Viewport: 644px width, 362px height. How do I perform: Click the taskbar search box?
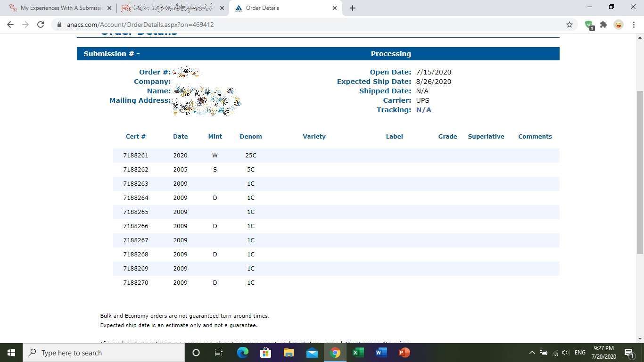(x=103, y=353)
